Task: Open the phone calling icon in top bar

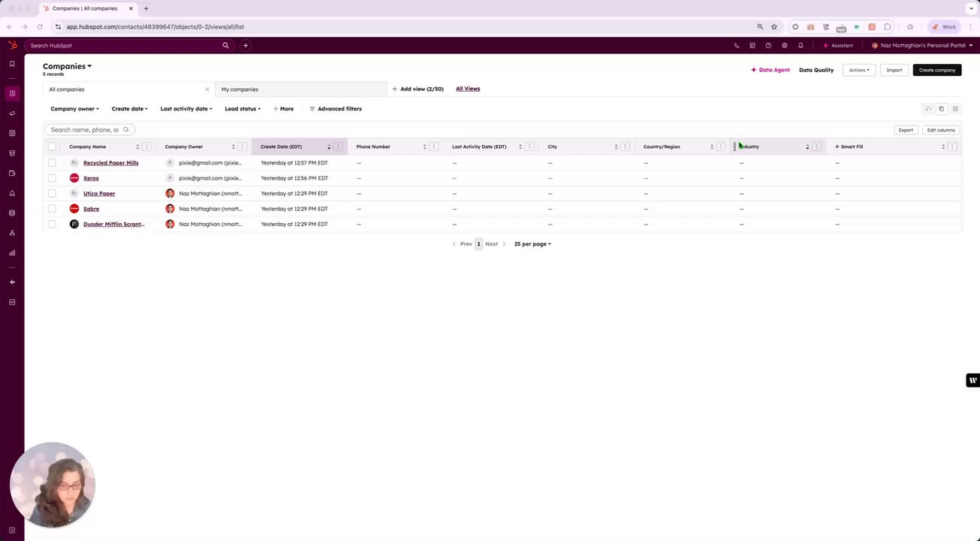Action: click(737, 45)
